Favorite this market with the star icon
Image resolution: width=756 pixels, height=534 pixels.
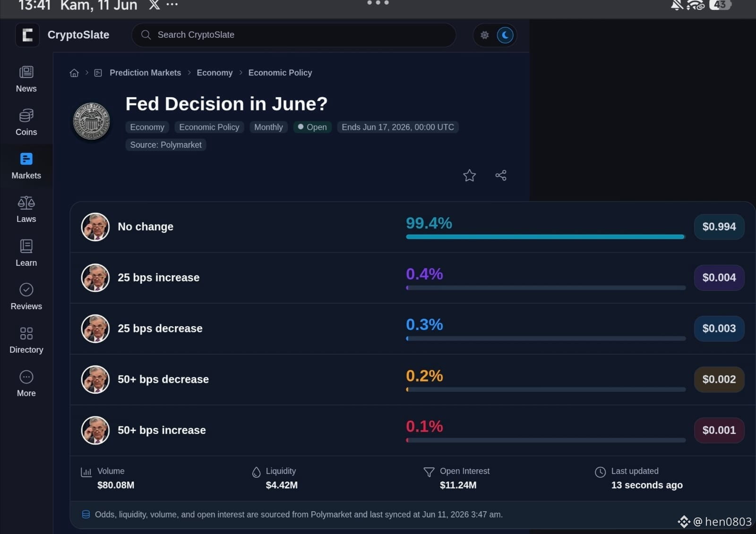[x=469, y=176]
